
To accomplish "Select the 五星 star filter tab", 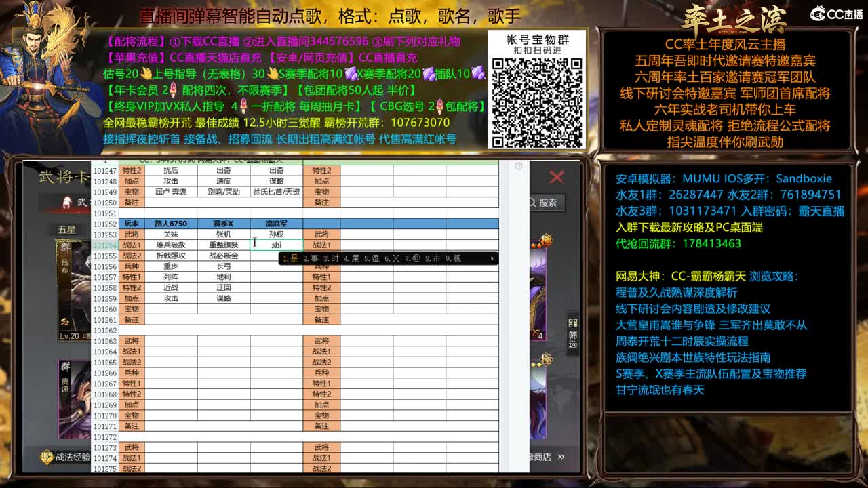I will (66, 230).
